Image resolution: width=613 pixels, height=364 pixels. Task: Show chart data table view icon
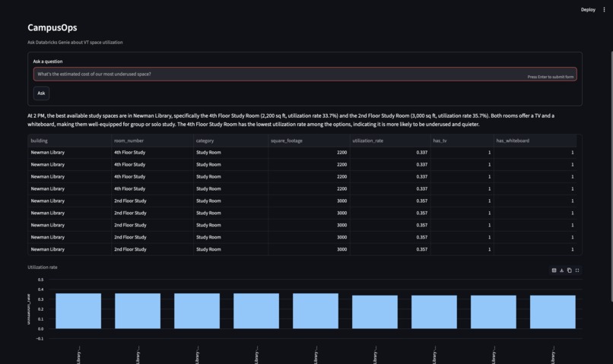coord(554,271)
